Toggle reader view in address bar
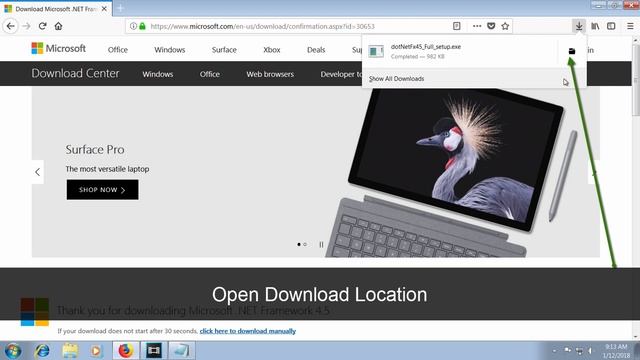Screen dimensions: 640x360 click(x=457, y=26)
